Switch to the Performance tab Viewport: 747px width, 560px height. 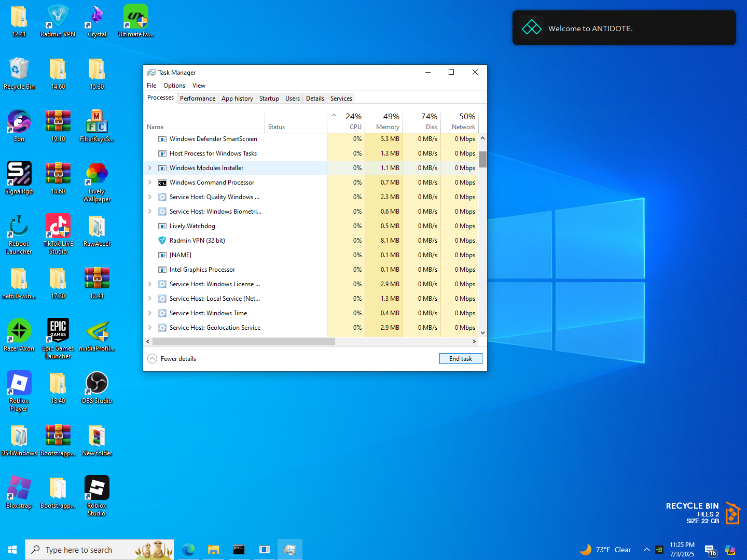(197, 99)
